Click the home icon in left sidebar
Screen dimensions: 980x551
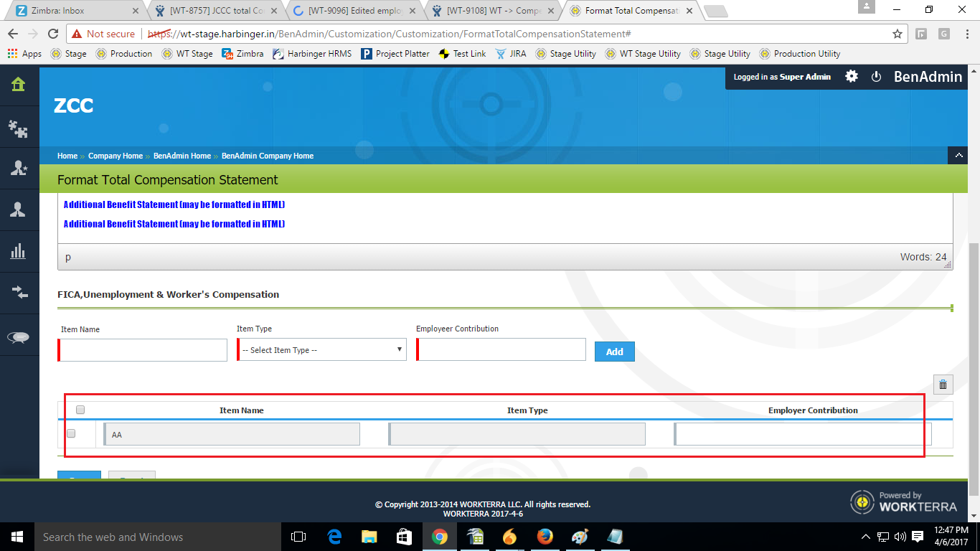19,85
